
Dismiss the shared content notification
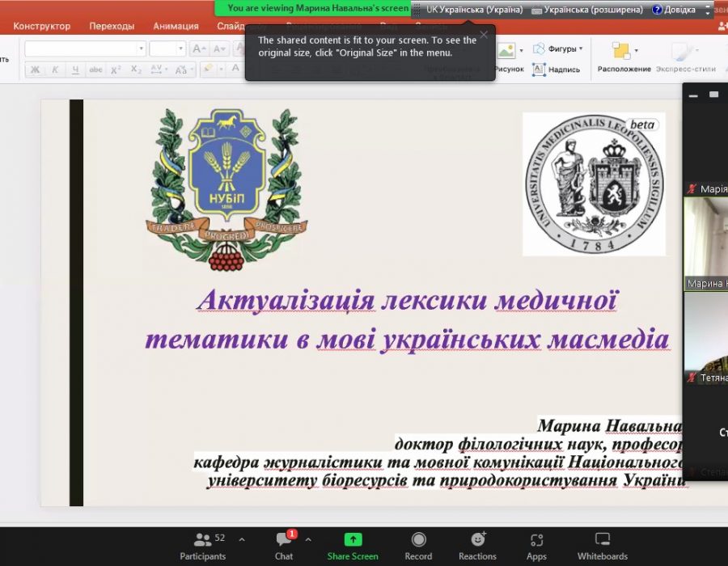[x=484, y=35]
